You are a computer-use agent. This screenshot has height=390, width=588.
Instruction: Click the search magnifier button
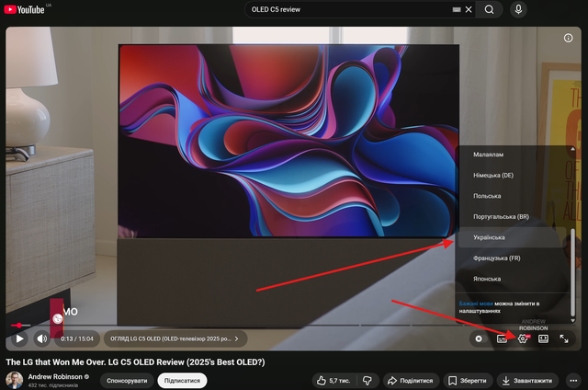(489, 9)
